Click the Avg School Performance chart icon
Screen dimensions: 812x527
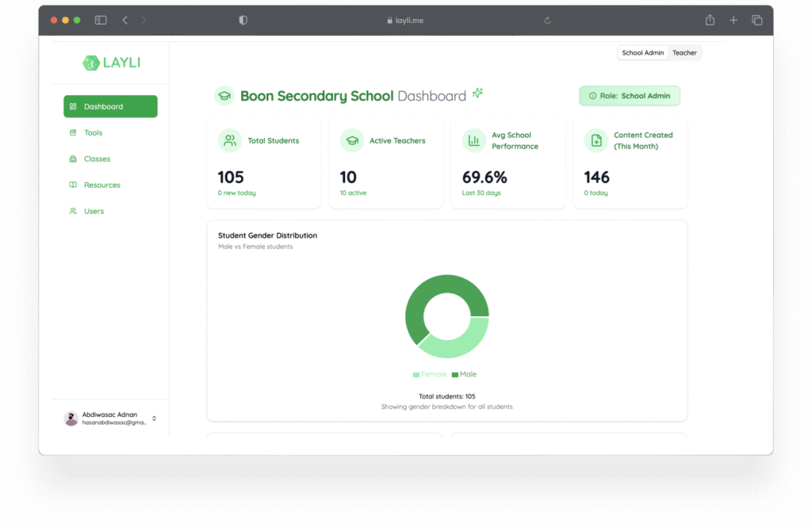(x=474, y=140)
